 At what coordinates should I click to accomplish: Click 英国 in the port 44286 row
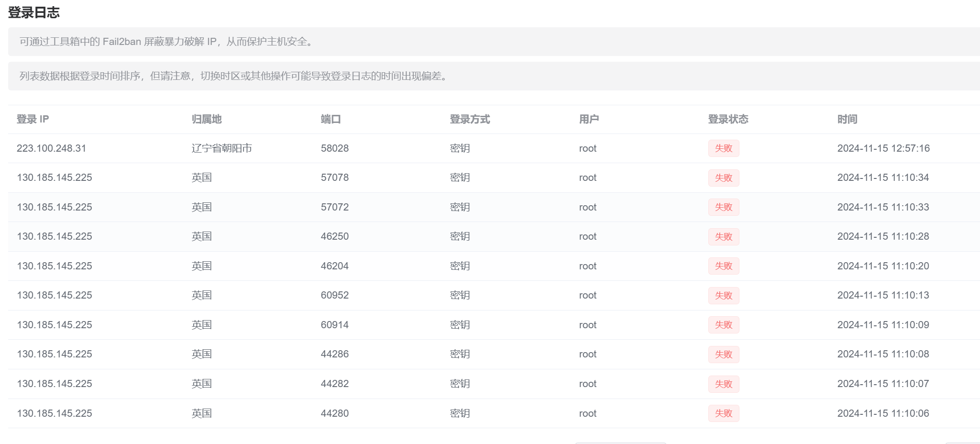coord(202,354)
